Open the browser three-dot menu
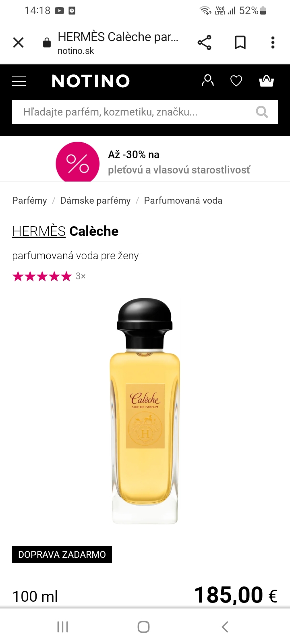This screenshot has height=644, width=290. (273, 43)
